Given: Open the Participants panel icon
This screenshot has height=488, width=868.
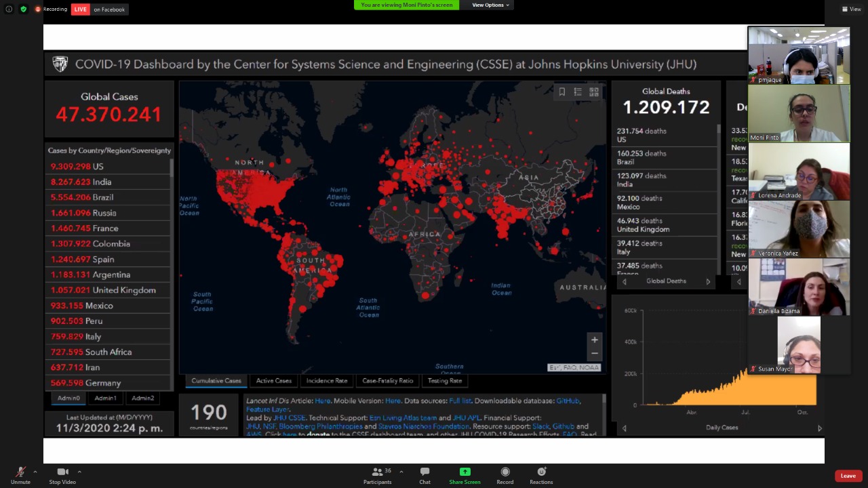Looking at the screenshot, I should coord(377,472).
